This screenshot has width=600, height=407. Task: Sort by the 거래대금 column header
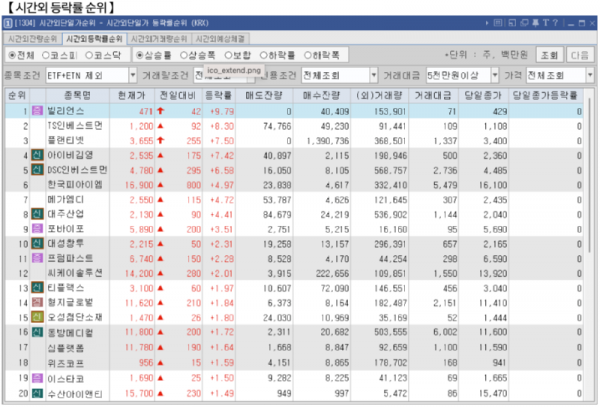click(x=433, y=96)
